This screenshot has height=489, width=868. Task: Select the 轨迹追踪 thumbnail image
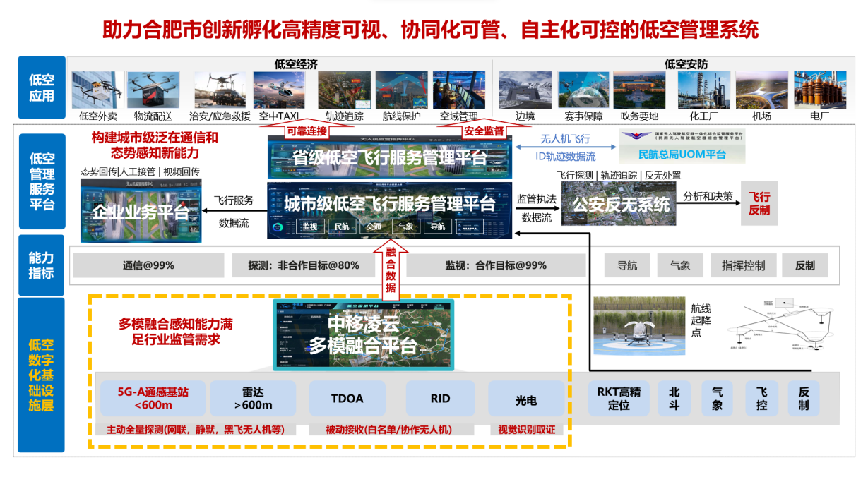pyautogui.click(x=344, y=90)
